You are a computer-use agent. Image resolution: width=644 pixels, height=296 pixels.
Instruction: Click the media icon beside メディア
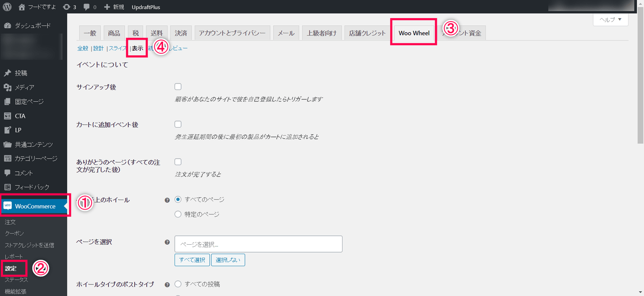click(x=8, y=87)
